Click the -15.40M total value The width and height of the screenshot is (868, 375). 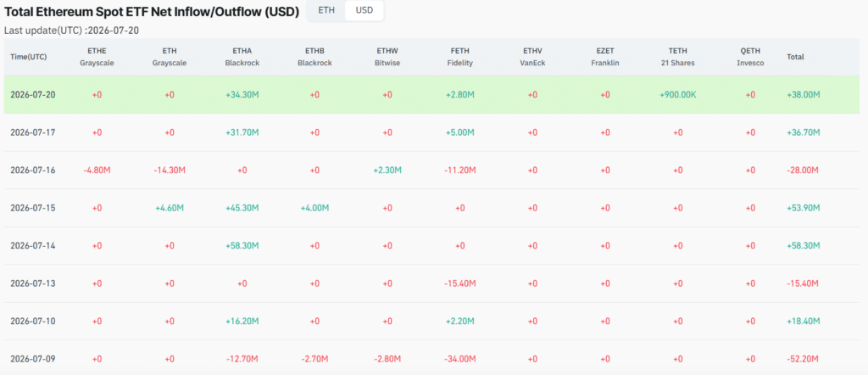(803, 283)
